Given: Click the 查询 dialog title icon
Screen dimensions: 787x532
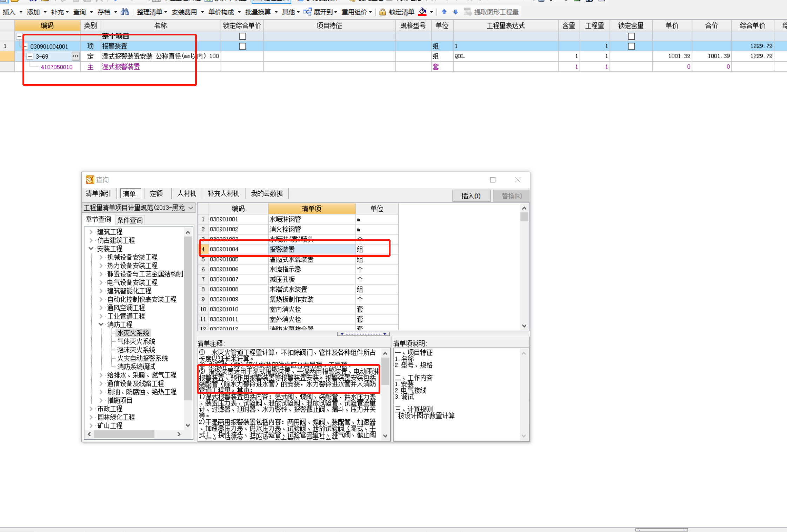Looking at the screenshot, I should (x=90, y=180).
